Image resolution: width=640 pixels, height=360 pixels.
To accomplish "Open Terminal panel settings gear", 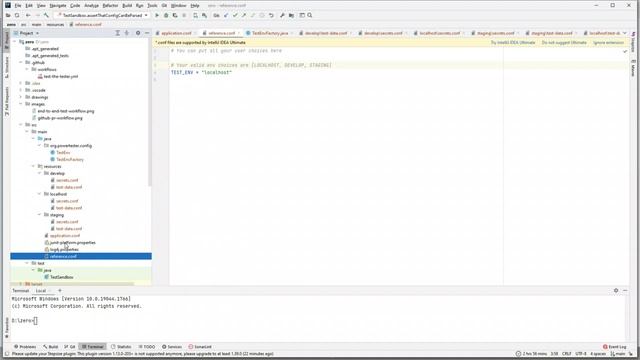I will pos(616,291).
